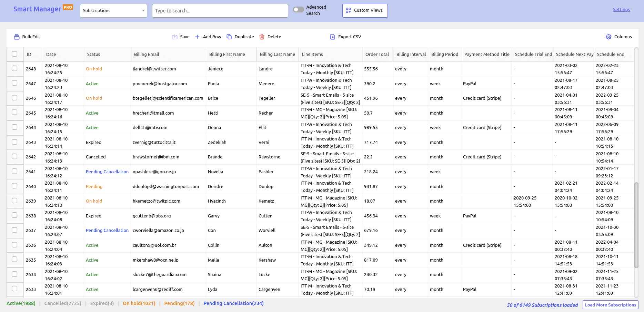Image resolution: width=644 pixels, height=312 pixels.
Task: Click the search input field
Action: point(220,11)
